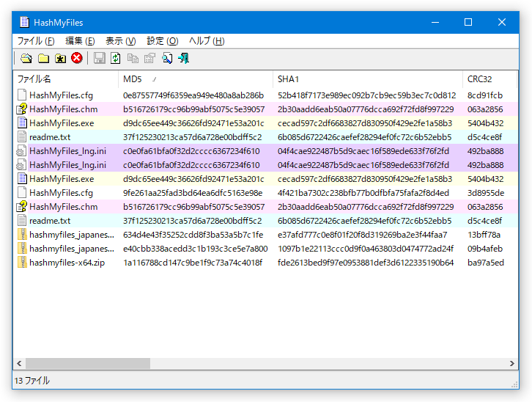Select MD5 634d4e43f35252cdd8f3ba53a5b7c1fe
Screen dimensions: 532x402
[x=193, y=235]
